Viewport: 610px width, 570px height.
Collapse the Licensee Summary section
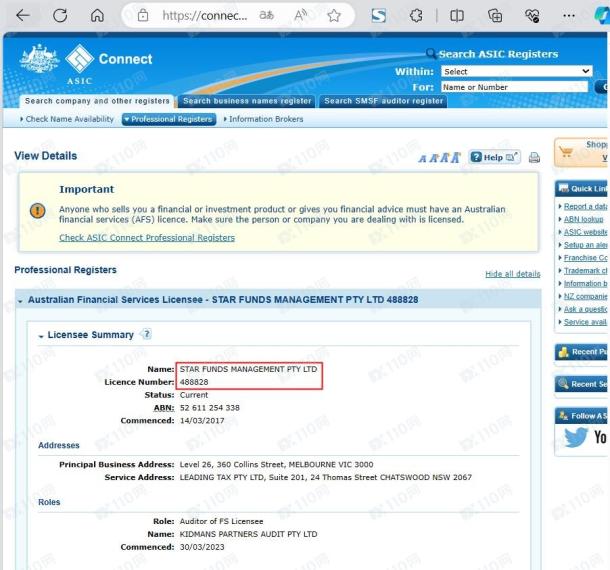[41, 336]
